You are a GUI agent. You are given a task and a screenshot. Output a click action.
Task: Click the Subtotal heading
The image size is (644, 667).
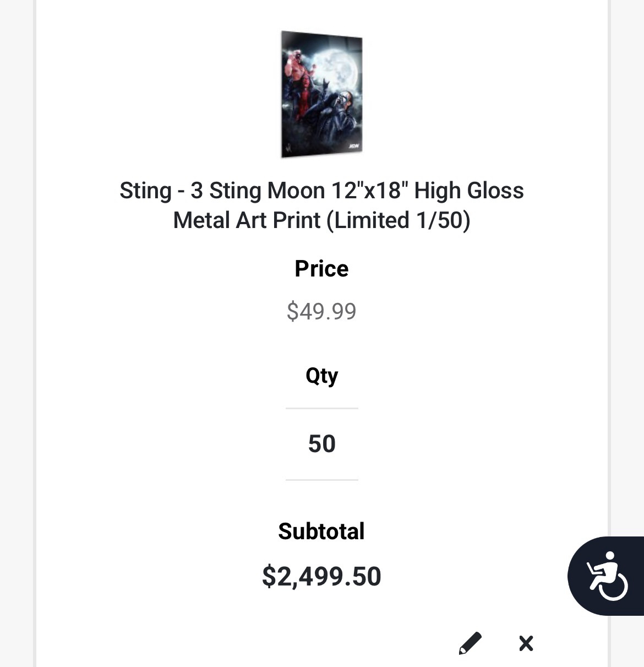tap(321, 532)
